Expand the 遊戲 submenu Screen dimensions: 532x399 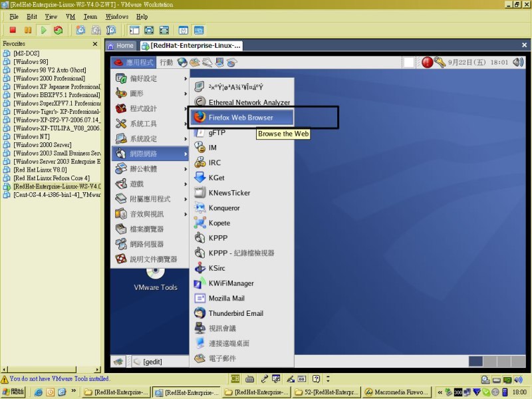tap(150, 184)
